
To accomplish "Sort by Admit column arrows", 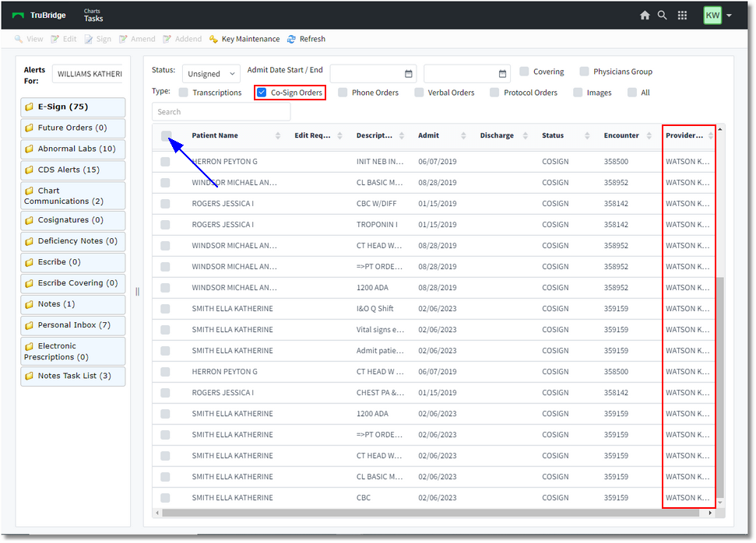I will pyautogui.click(x=463, y=136).
